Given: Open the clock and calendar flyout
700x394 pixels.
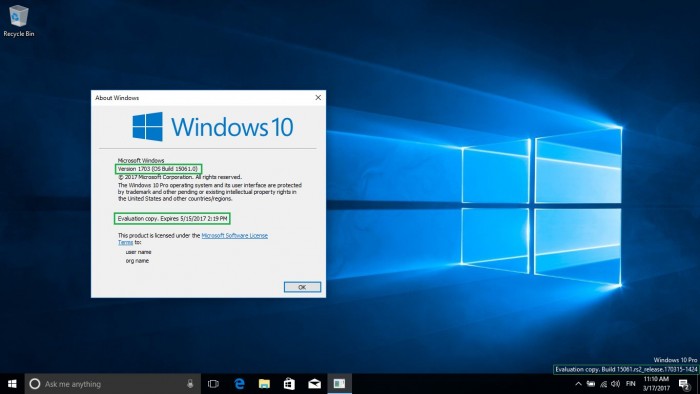Looking at the screenshot, I should [656, 384].
